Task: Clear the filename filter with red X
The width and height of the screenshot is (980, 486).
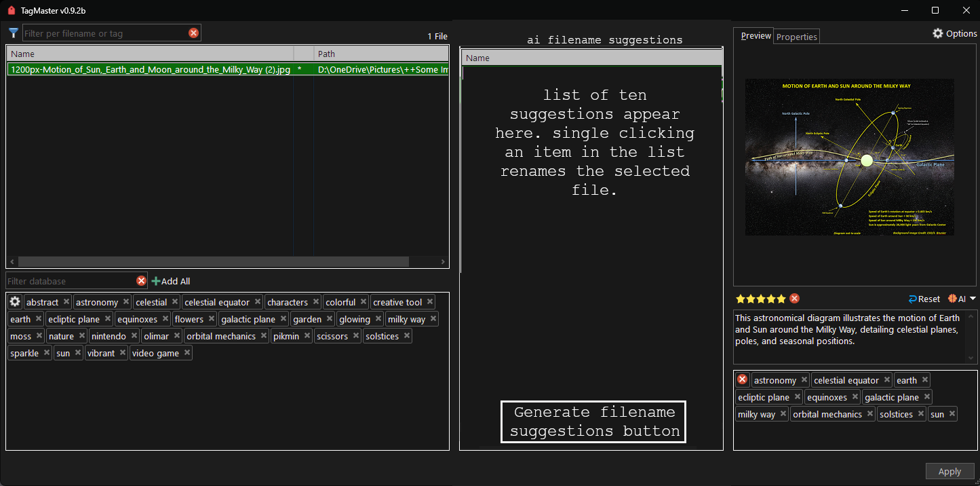Action: (193, 33)
